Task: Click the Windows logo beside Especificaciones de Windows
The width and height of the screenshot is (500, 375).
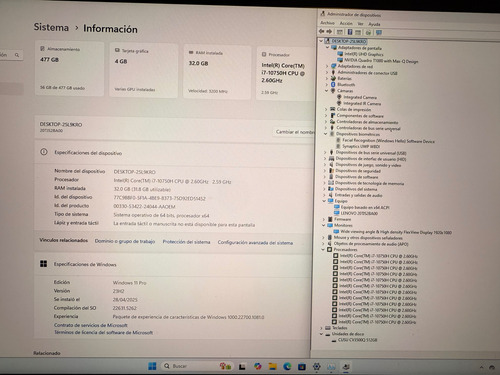Action: click(x=43, y=264)
